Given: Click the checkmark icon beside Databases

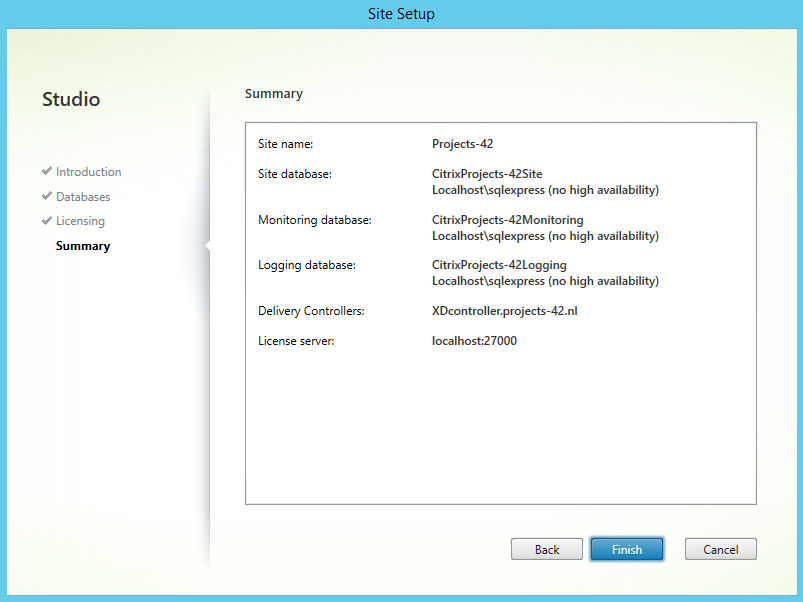Looking at the screenshot, I should [47, 196].
